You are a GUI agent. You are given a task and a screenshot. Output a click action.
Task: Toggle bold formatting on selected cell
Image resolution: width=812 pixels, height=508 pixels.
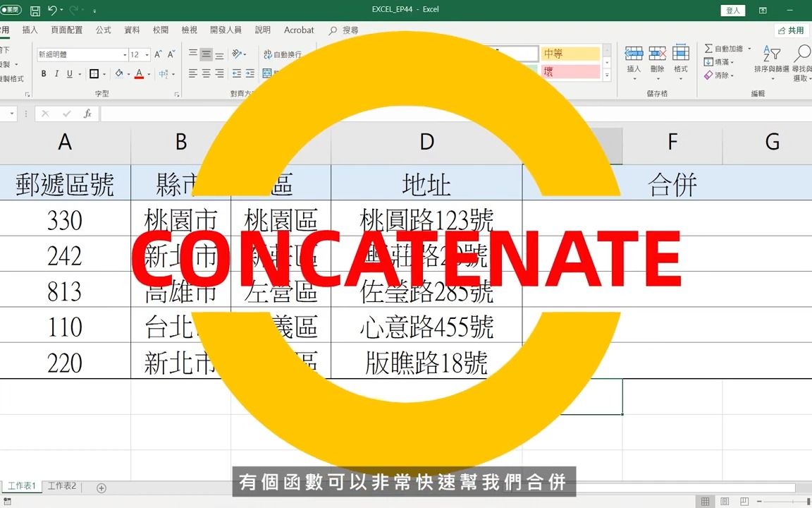coord(44,73)
